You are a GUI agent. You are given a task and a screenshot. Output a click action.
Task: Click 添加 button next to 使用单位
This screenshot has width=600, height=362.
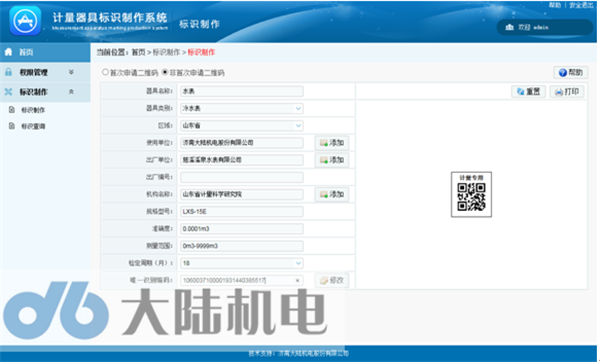pyautogui.click(x=332, y=143)
